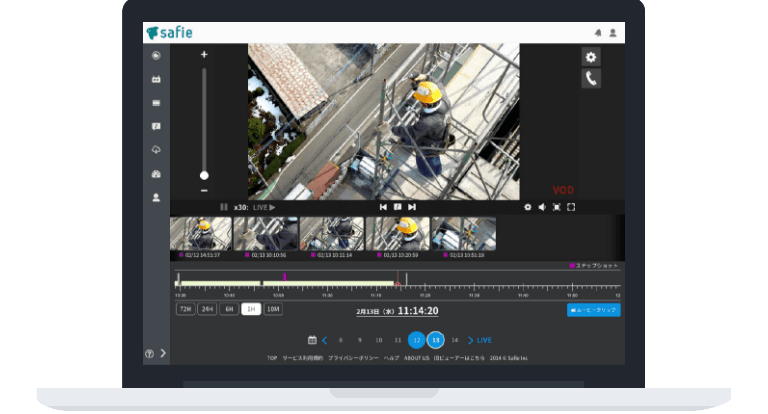Open snapshot thumbnail 02/13 10:11:14
This screenshot has width=768, height=414.
point(332,234)
